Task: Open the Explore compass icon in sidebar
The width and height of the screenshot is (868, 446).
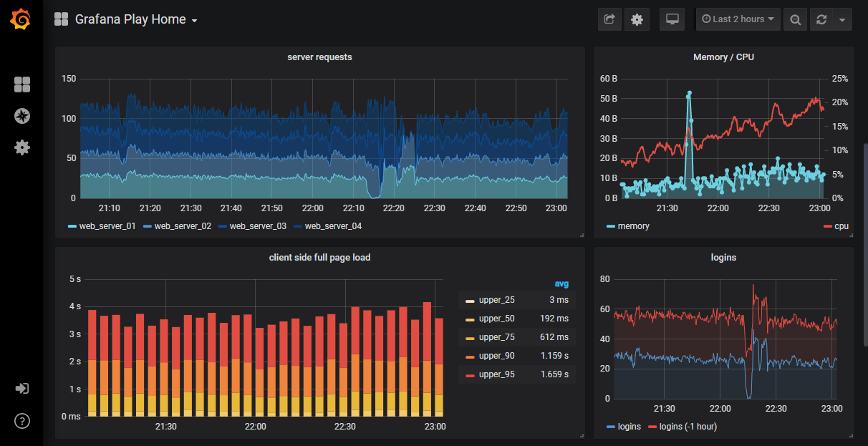Action: 21,116
